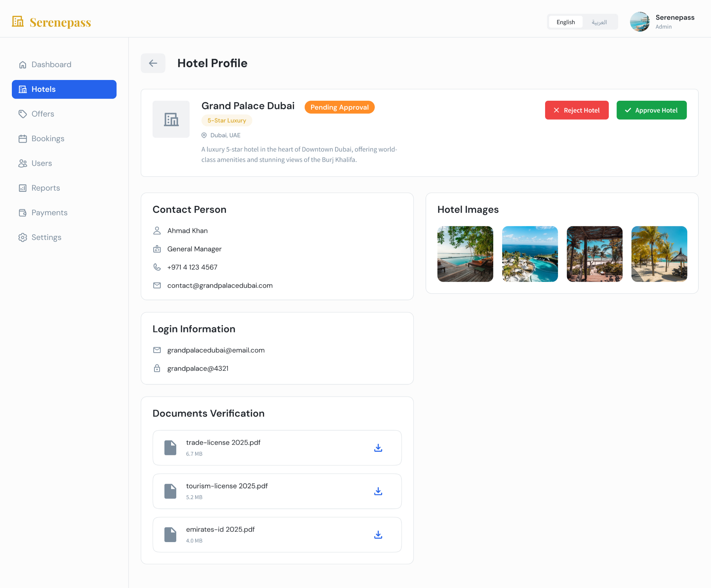Download trade-license 2025.pdf
This screenshot has height=588, width=711.
378,448
